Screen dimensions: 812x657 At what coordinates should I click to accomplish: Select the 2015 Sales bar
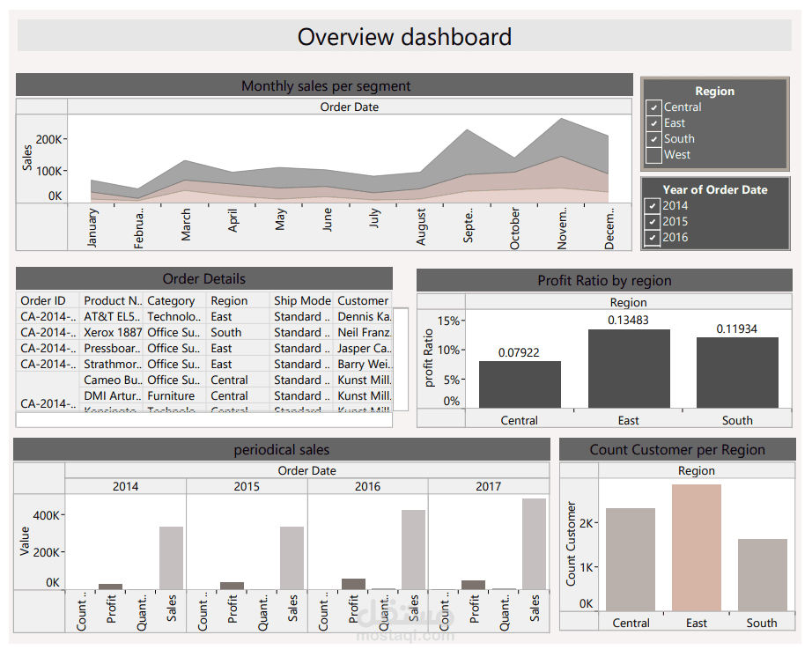pos(292,558)
